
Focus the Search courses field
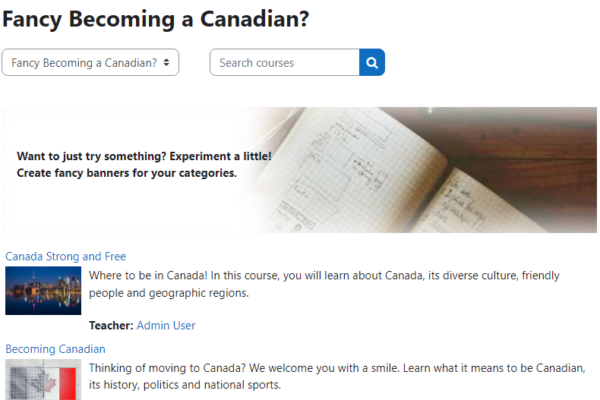click(x=284, y=63)
